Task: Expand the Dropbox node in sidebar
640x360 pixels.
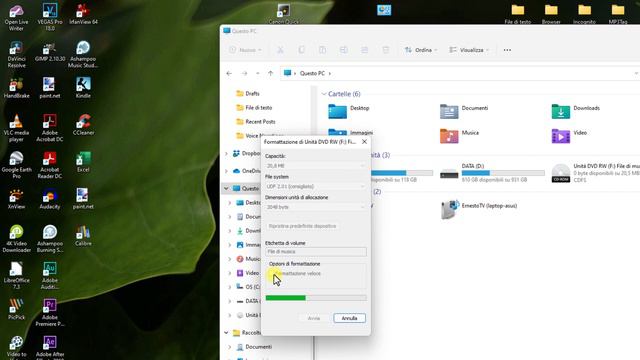Action: (227, 153)
